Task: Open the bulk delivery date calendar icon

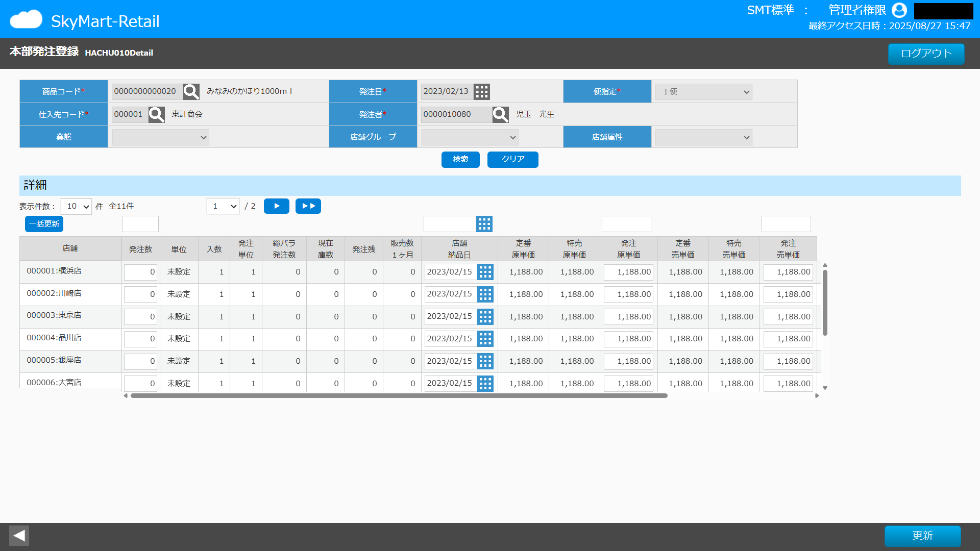Action: (484, 224)
